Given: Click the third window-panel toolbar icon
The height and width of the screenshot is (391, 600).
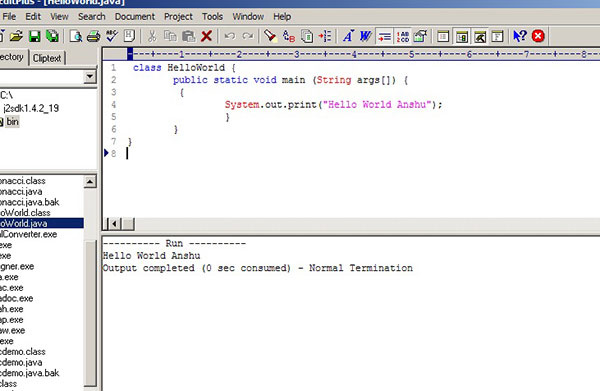Looking at the screenshot, I should (x=480, y=36).
